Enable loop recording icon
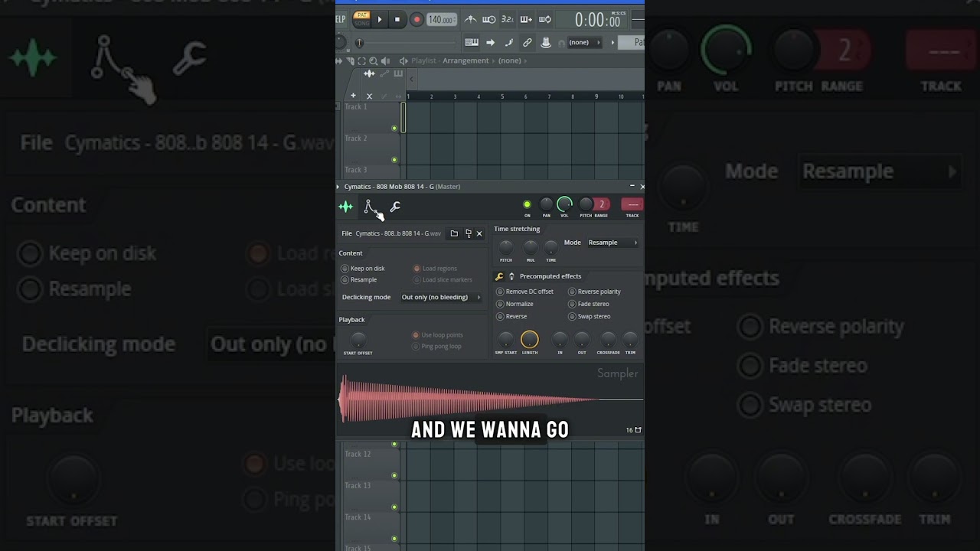The height and width of the screenshot is (551, 980). tap(544, 19)
